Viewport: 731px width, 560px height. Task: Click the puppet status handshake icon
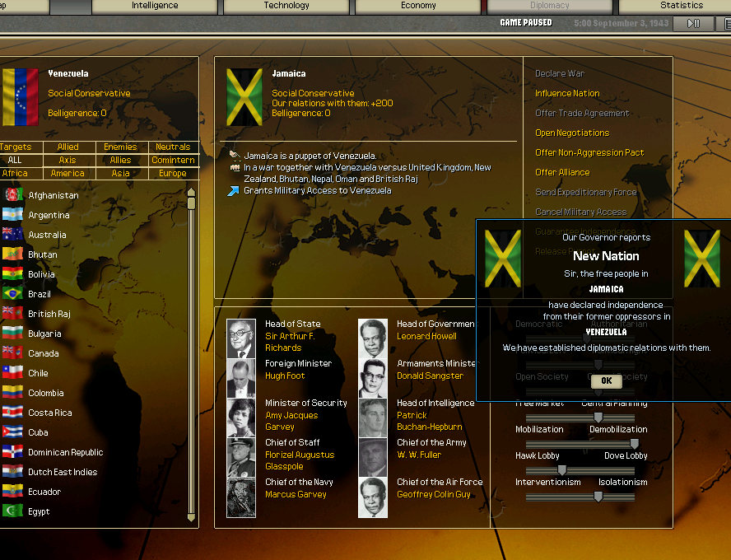click(x=235, y=156)
